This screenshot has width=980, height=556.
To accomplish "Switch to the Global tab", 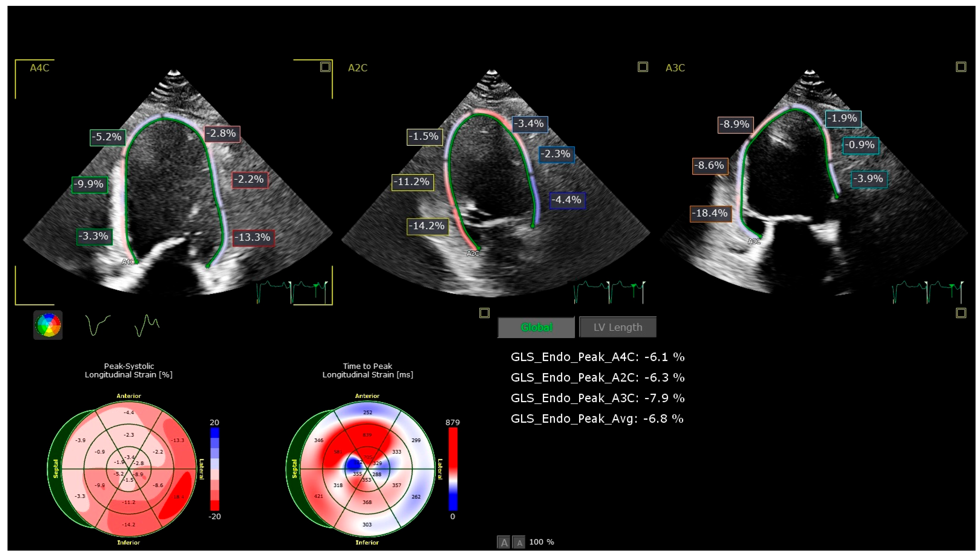I will click(x=536, y=327).
